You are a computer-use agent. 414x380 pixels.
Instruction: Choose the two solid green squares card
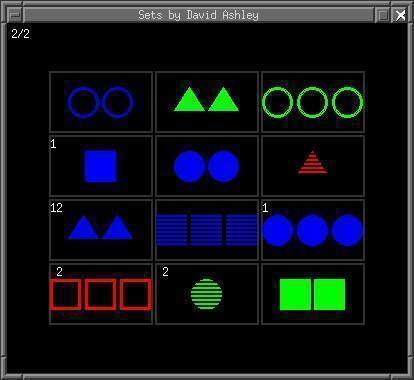click(x=313, y=294)
